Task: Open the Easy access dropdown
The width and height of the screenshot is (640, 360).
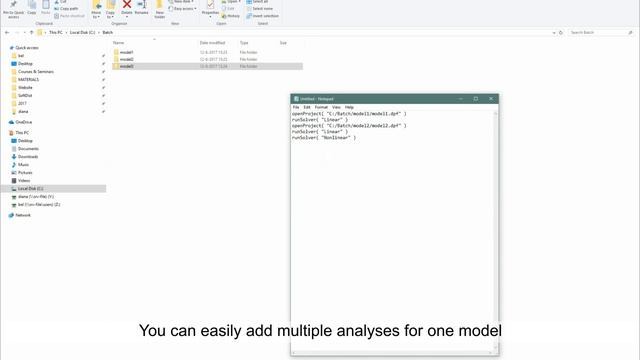Action: pos(182,9)
